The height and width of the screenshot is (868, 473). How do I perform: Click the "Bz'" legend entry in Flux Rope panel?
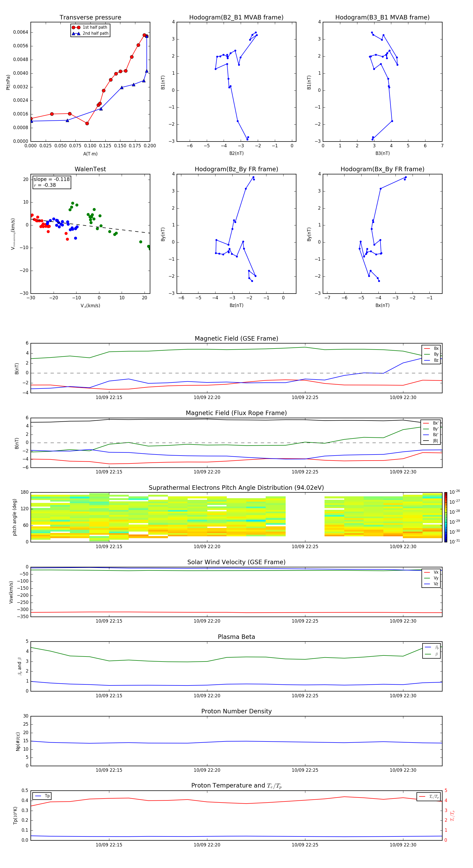[431, 435]
